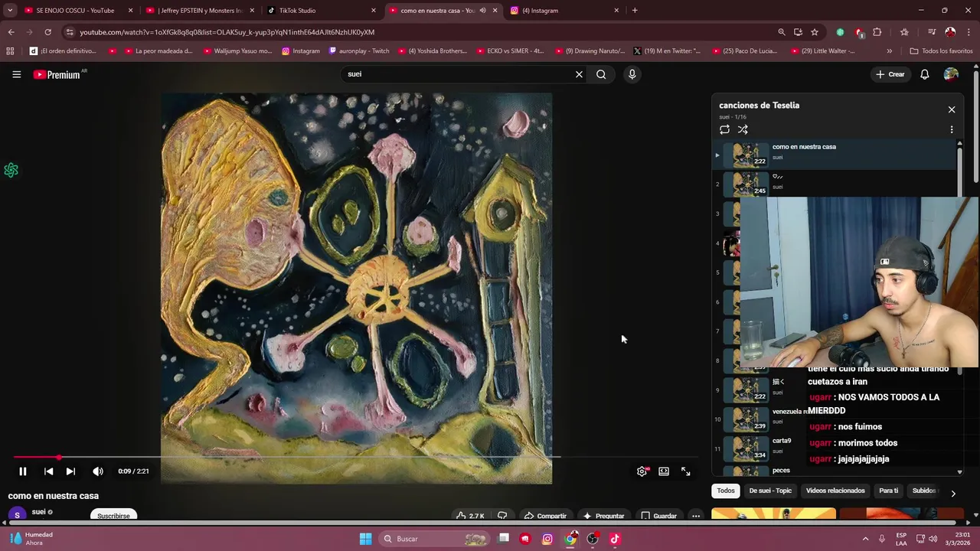Open the player settings gear
Screen dimensions: 980x551
(x=642, y=471)
